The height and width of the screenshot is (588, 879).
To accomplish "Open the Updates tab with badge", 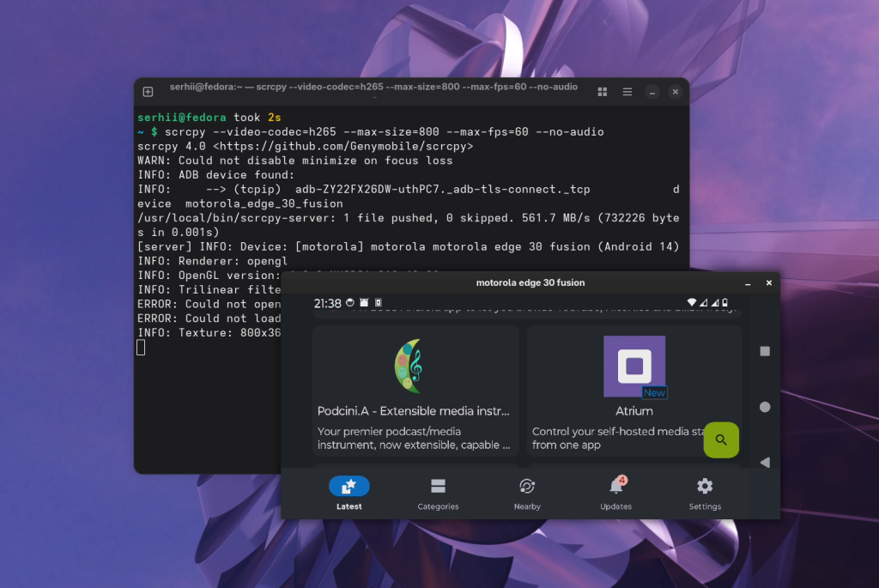I will [x=615, y=494].
